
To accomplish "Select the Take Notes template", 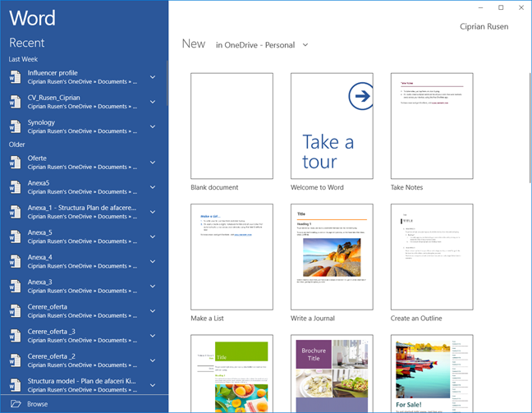I will tap(432, 126).
